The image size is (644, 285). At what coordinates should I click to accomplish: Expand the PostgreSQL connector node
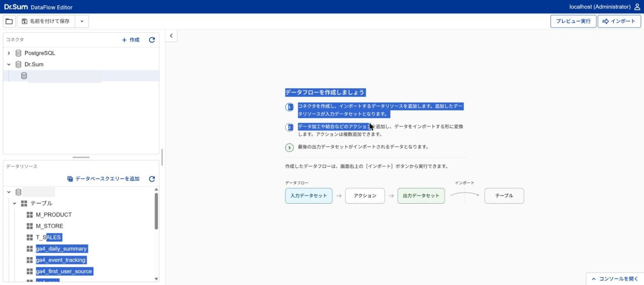point(9,53)
